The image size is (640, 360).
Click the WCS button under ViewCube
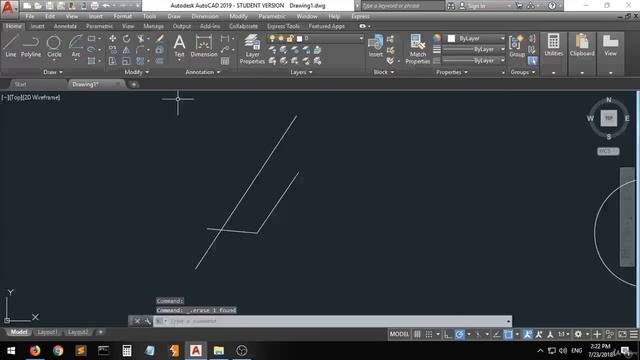tap(608, 151)
